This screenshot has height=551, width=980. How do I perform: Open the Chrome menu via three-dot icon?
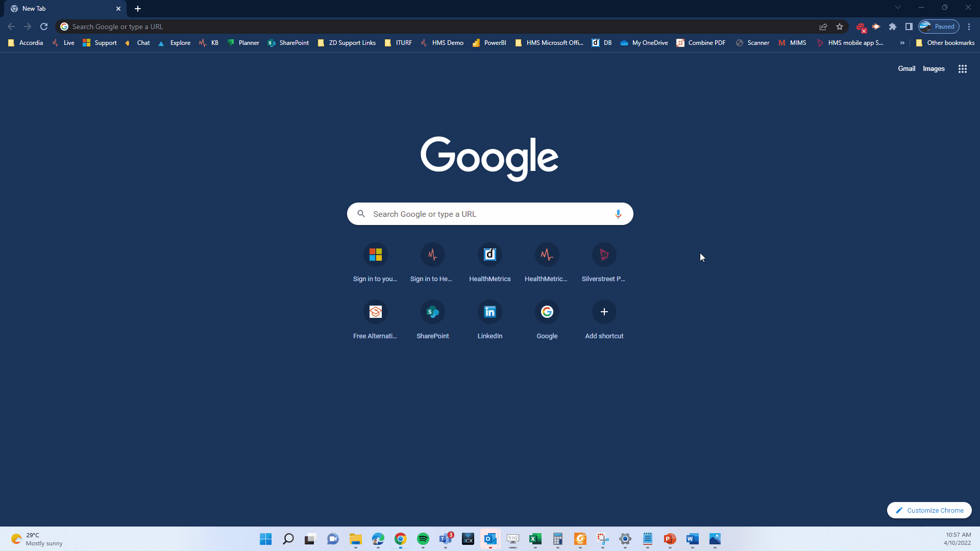pos(969,26)
